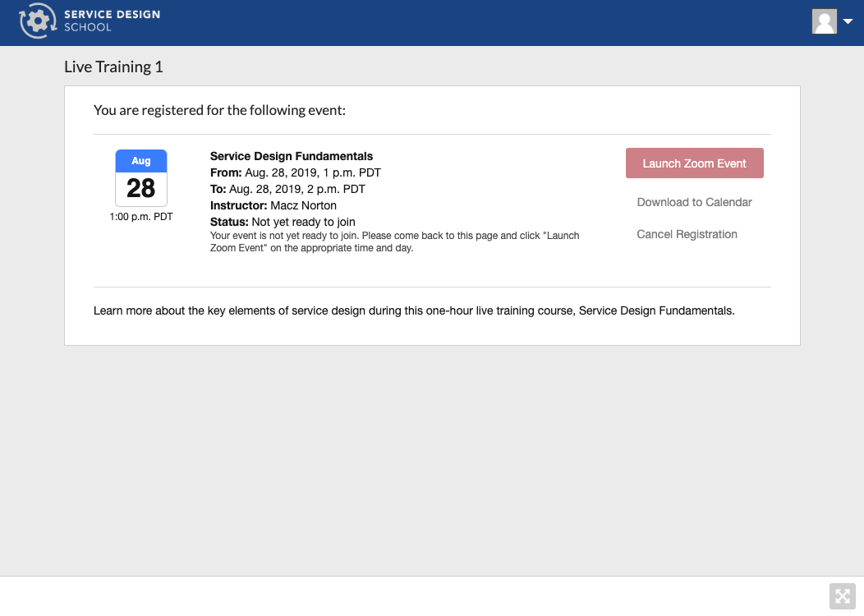This screenshot has height=616, width=864.
Task: Click the fullscreen expand icon
Action: click(x=842, y=595)
